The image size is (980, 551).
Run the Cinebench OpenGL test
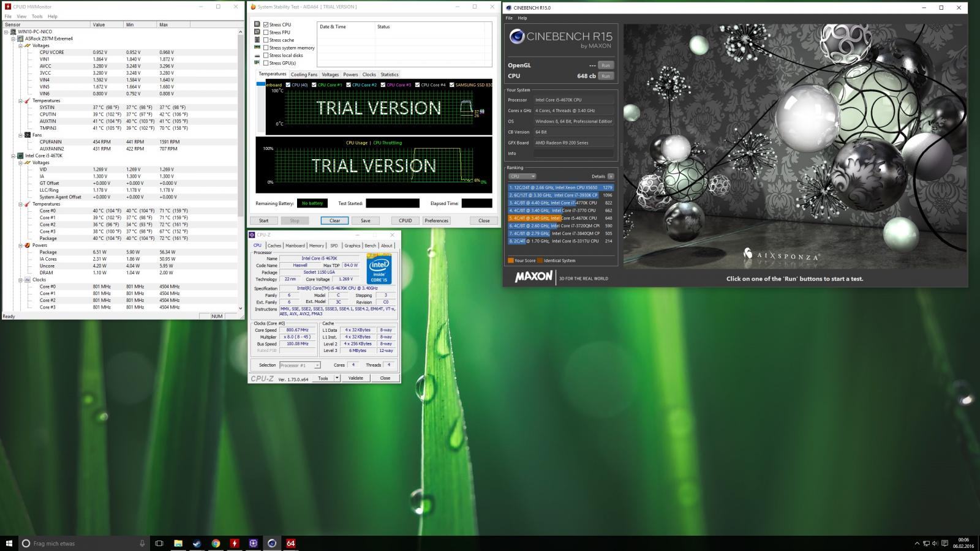point(605,65)
